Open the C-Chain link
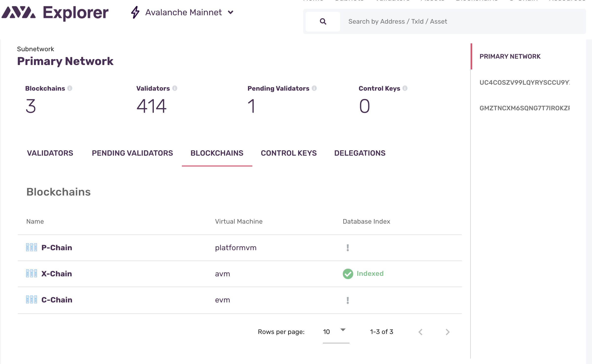 (57, 300)
